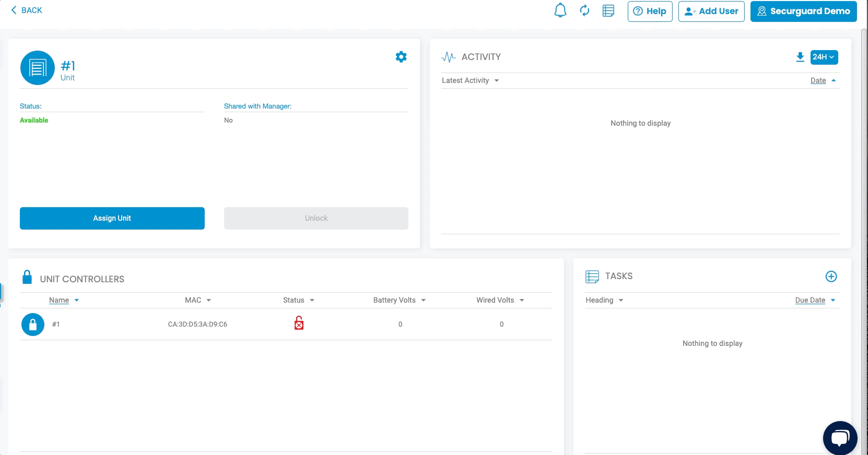Add a new task with plus icon
This screenshot has height=455, width=868.
point(831,277)
